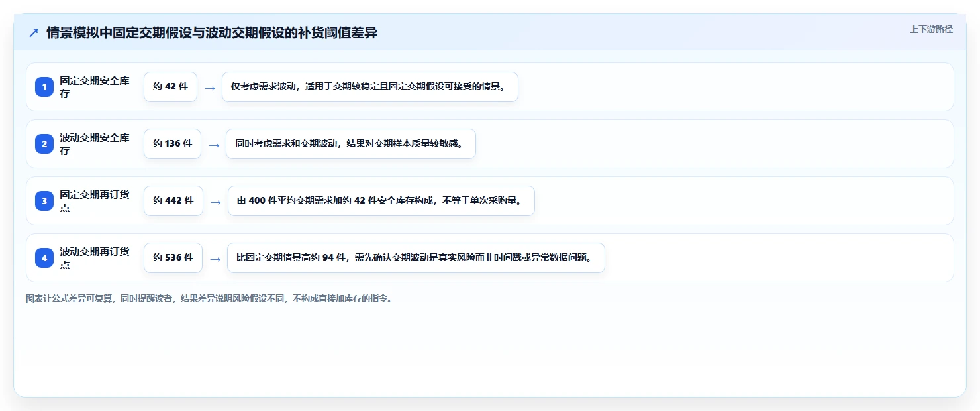Image resolution: width=980 pixels, height=411 pixels.
Task: Click the number 2 step badge
Action: 44,144
